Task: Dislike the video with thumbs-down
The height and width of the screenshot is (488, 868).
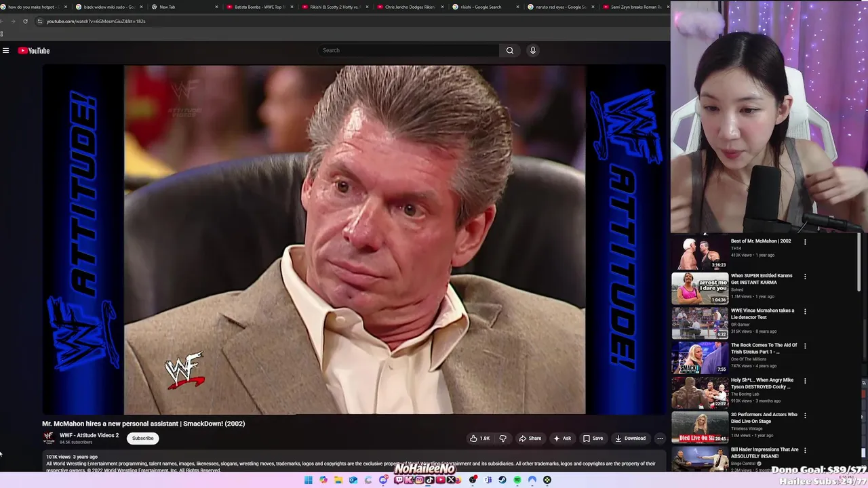Action: tap(502, 439)
